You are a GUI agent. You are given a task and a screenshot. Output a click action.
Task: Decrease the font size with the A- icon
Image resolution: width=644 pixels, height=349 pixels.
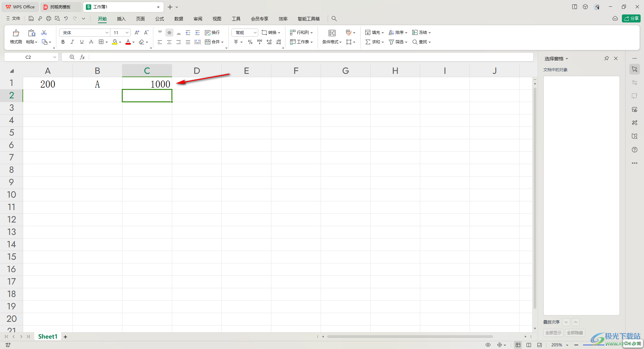pyautogui.click(x=146, y=33)
